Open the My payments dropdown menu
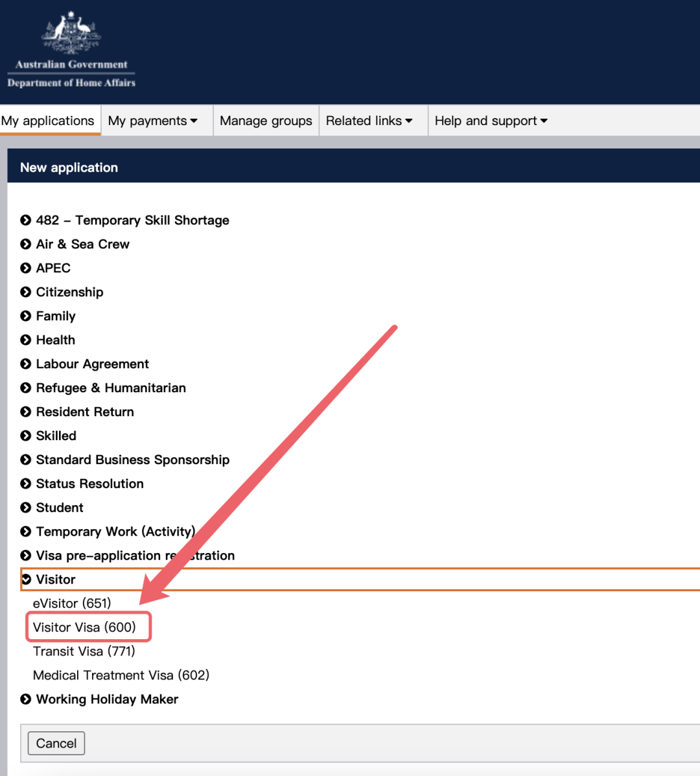The width and height of the screenshot is (700, 776). 153,121
